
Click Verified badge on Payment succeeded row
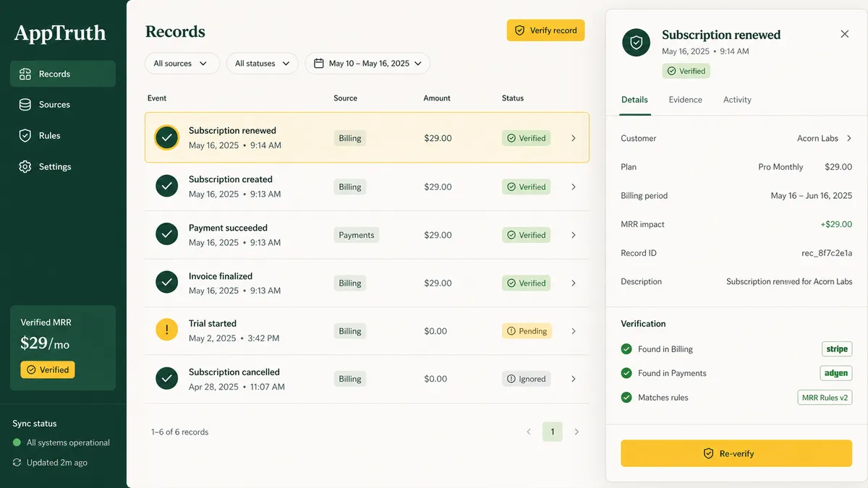(527, 235)
